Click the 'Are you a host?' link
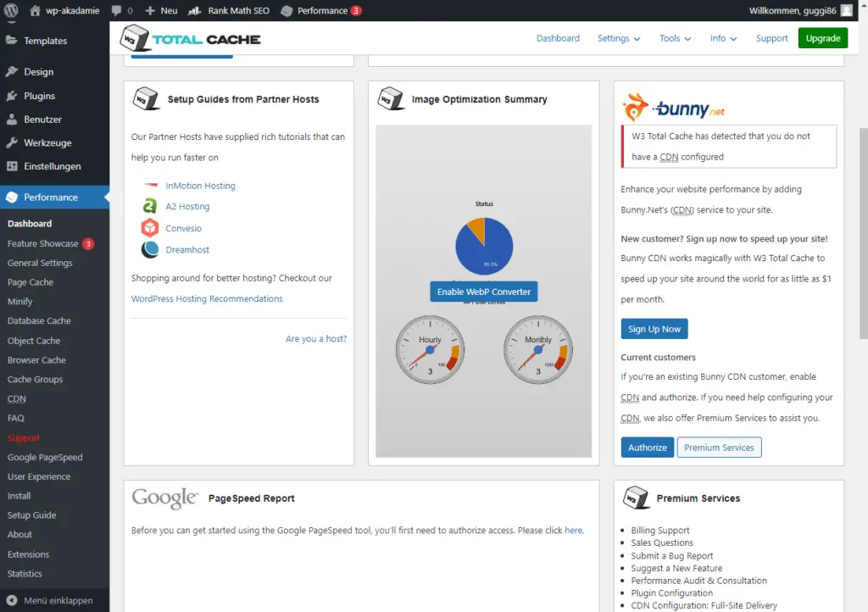The height and width of the screenshot is (612, 868). pyautogui.click(x=316, y=339)
